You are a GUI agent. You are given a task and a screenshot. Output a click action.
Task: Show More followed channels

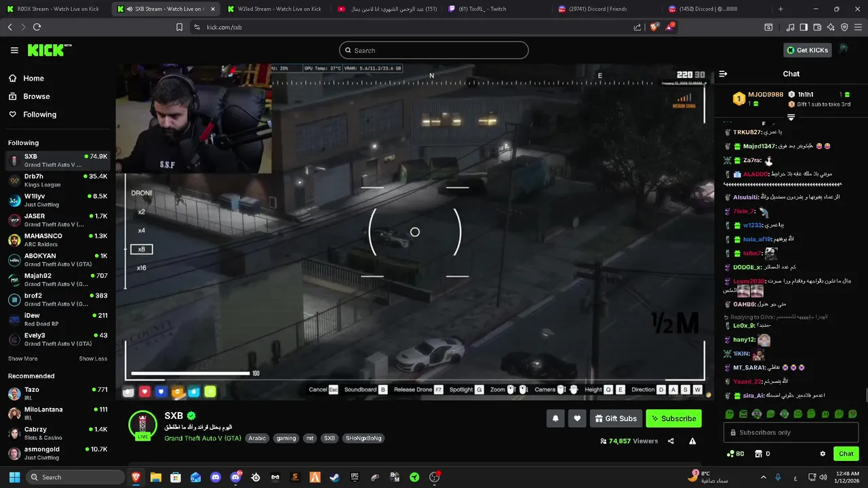(x=23, y=359)
